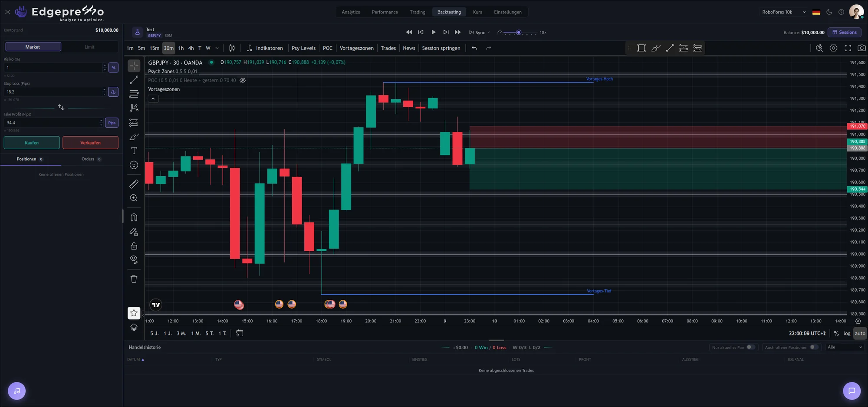Screen dimensions: 868x407
Task: Enter fullscreen chart mode
Action: (x=848, y=48)
